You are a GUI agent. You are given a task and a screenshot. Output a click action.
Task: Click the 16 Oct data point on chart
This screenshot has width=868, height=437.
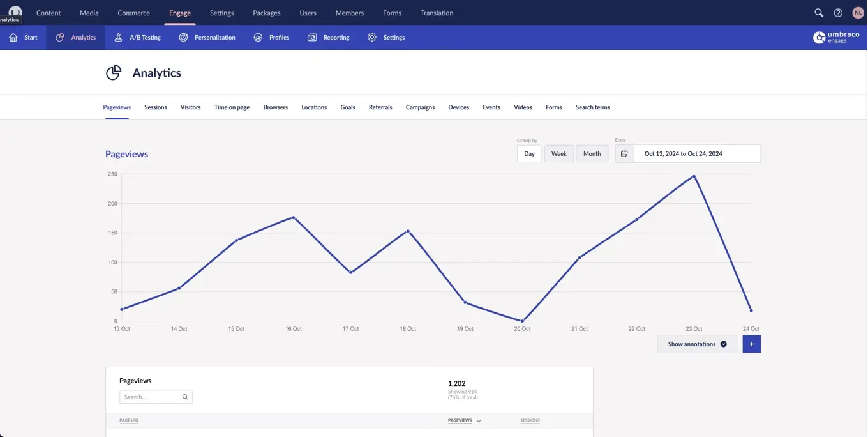click(x=294, y=218)
